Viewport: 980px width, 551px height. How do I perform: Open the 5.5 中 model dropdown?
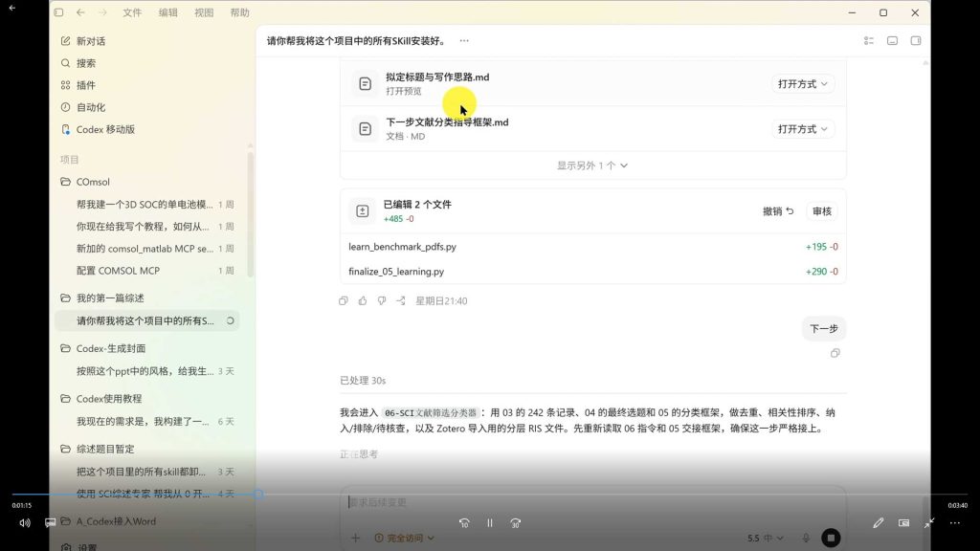pos(765,538)
